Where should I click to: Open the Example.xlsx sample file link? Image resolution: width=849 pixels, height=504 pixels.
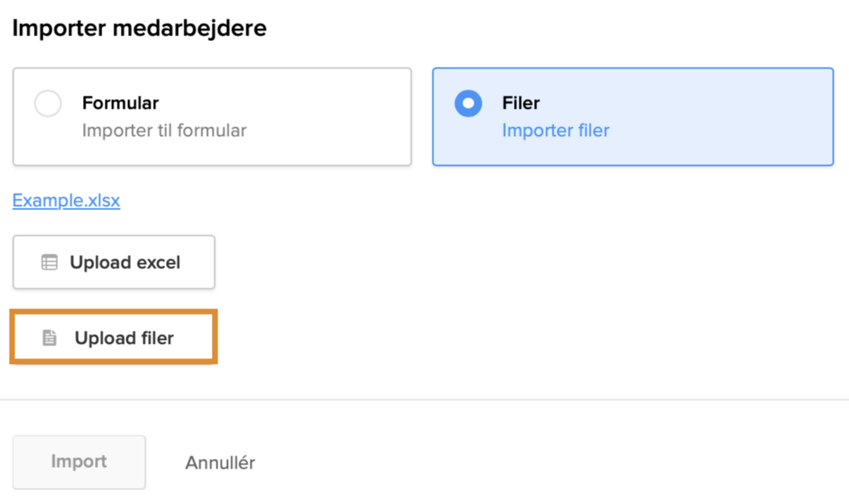coord(66,200)
